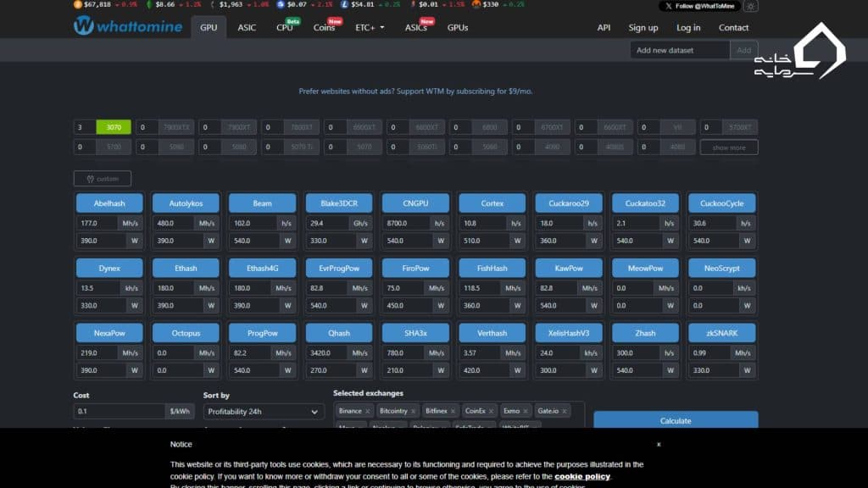
Task: Click the Bitcoin price ticker icon
Action: point(79,4)
